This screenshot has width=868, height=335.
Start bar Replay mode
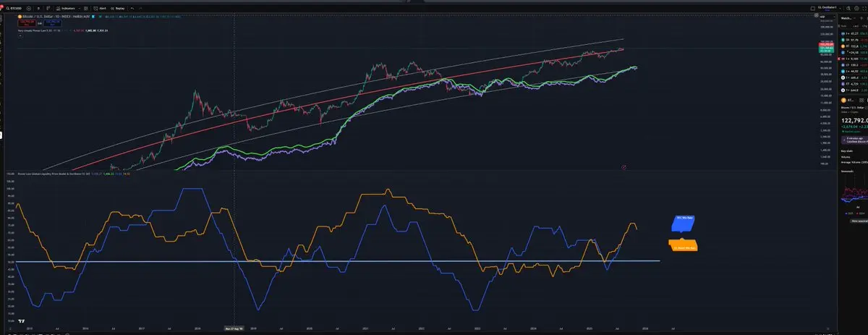click(118, 8)
